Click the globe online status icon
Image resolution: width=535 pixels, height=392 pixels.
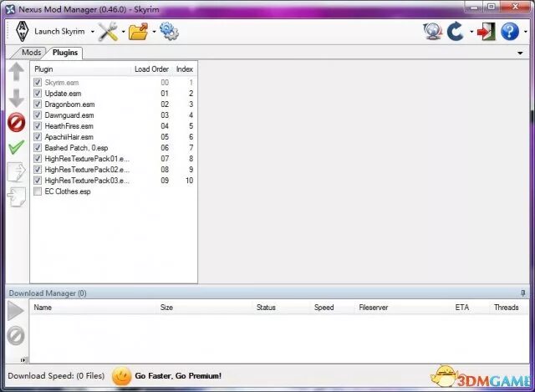tap(433, 32)
